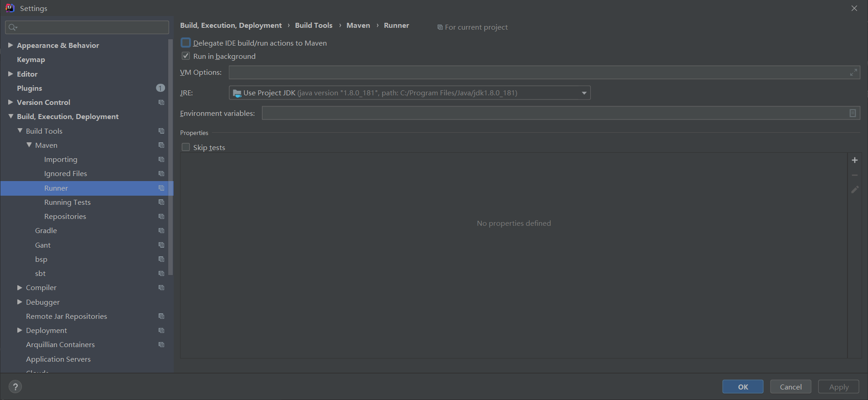The height and width of the screenshot is (400, 868).
Task: Click the project-level icon beside Importing
Action: coord(161,159)
